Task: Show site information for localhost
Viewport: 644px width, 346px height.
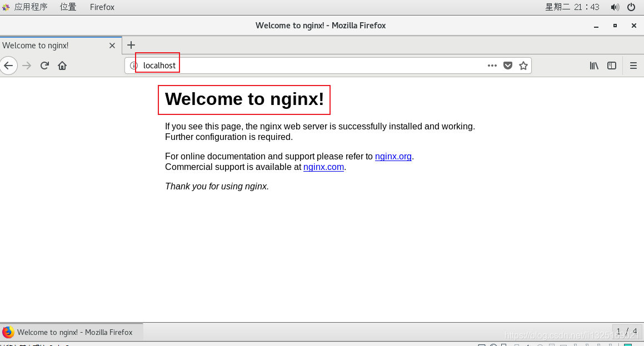Action: 133,66
